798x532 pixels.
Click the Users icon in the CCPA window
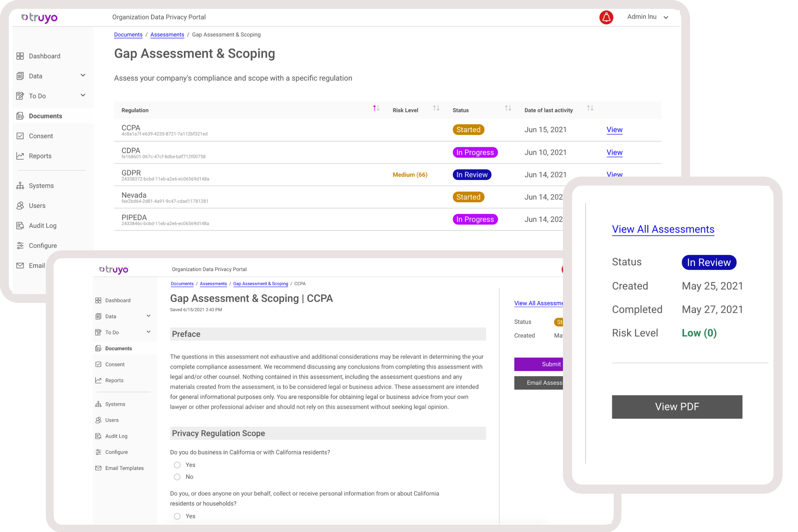point(98,420)
